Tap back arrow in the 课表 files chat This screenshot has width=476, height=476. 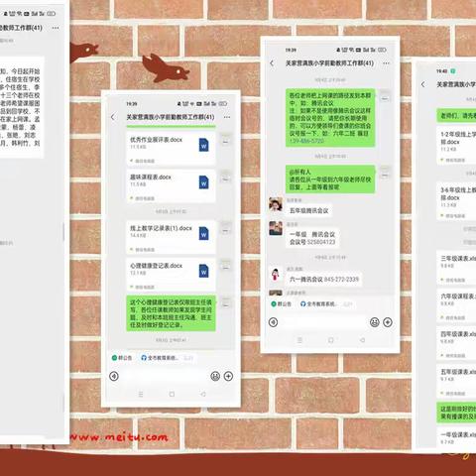tap(423, 84)
